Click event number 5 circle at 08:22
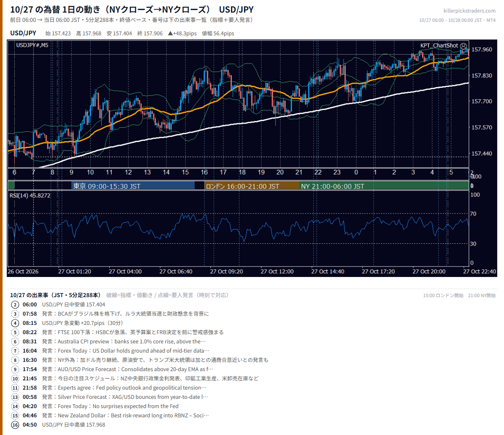This screenshot has width=504, height=435. tap(15, 332)
